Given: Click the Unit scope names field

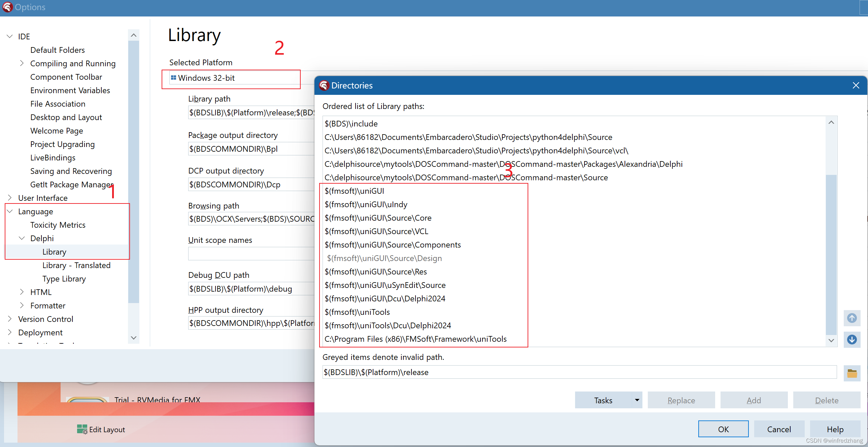Looking at the screenshot, I should click(252, 254).
